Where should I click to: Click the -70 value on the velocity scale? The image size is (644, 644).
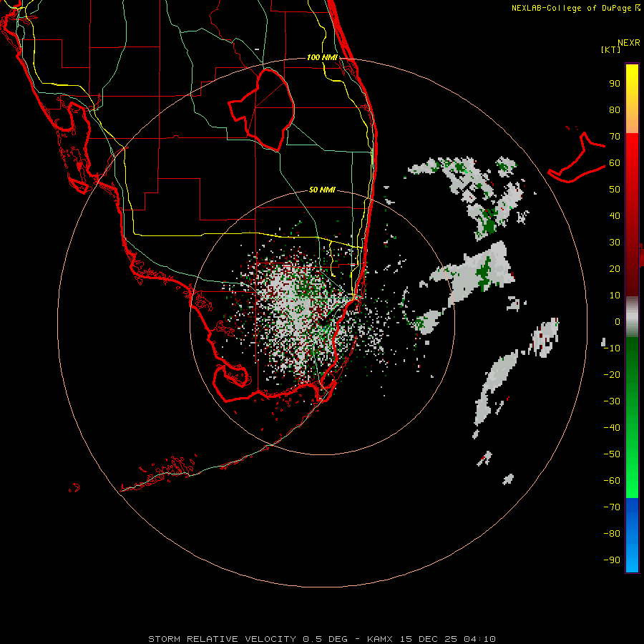coord(612,507)
